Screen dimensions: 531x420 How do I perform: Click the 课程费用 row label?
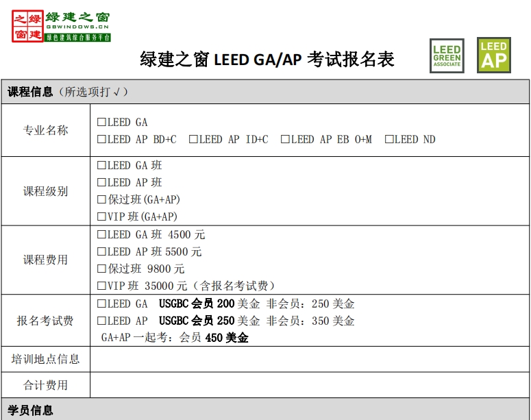[x=45, y=260]
